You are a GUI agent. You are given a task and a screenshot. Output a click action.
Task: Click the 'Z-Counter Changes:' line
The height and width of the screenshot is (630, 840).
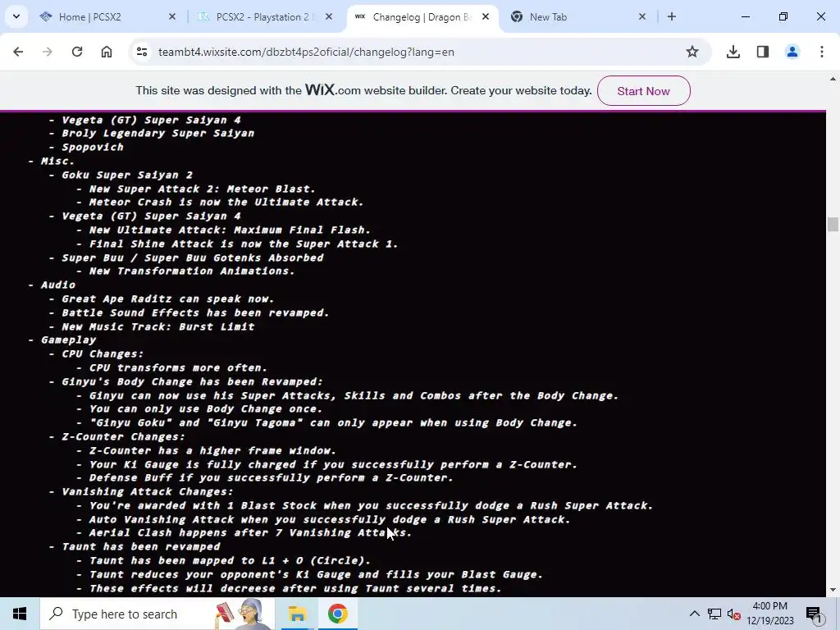pyautogui.click(x=123, y=437)
